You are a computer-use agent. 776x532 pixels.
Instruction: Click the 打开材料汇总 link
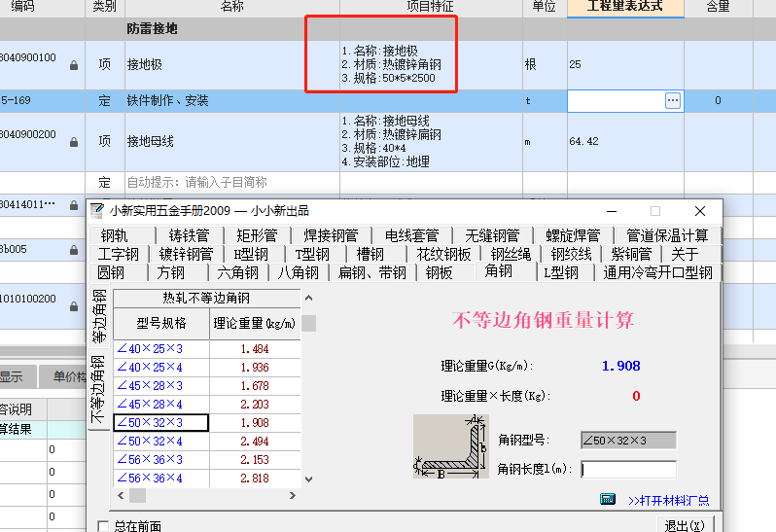click(668, 500)
